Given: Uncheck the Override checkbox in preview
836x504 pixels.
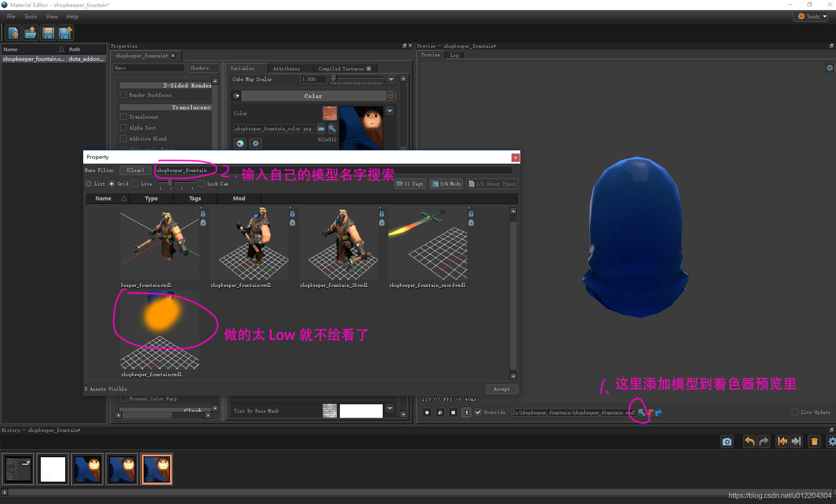Looking at the screenshot, I should 478,412.
